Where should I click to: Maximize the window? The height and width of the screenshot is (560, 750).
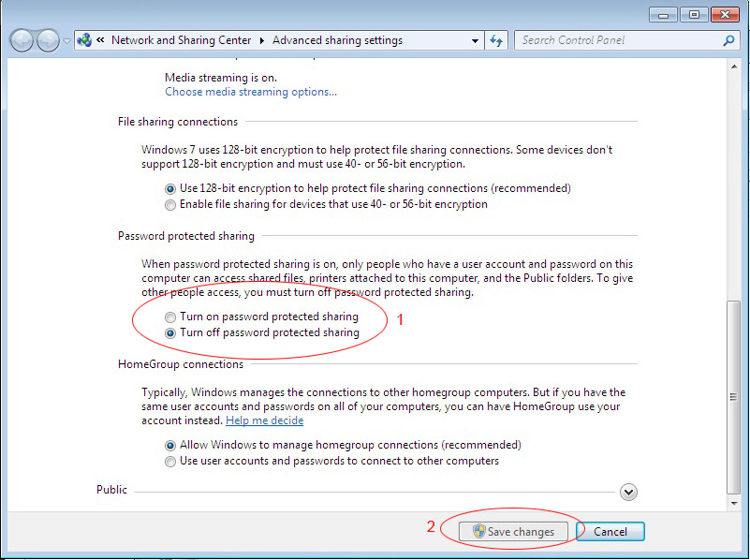tap(694, 15)
